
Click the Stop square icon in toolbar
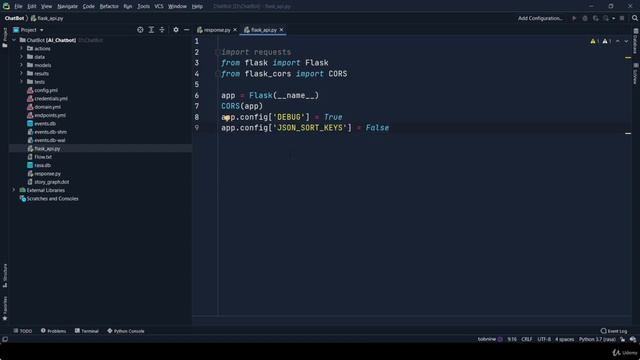622,18
